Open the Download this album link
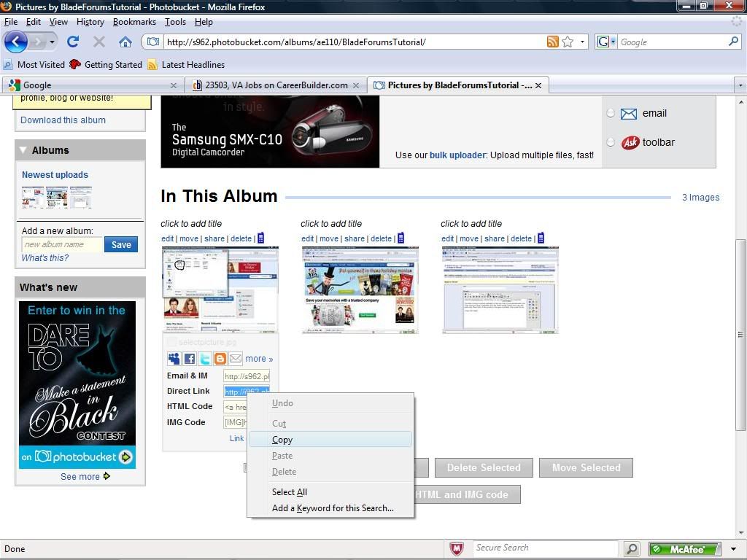Viewport: 747px width, 560px height. (x=63, y=120)
